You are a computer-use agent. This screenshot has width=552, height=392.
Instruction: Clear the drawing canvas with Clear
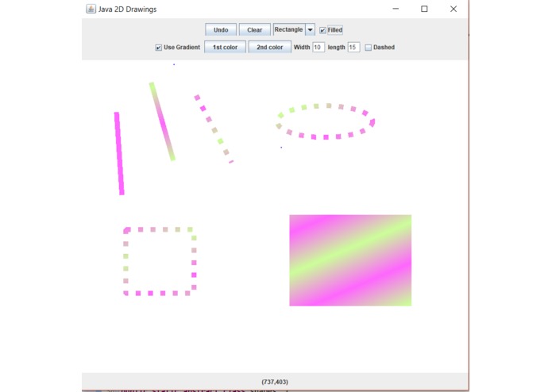[254, 30]
